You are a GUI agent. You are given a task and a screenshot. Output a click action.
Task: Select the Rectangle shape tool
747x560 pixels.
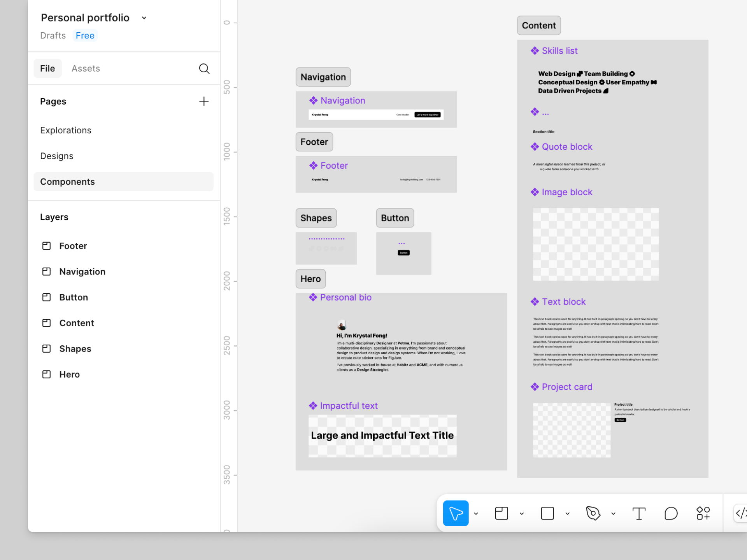[x=547, y=513]
